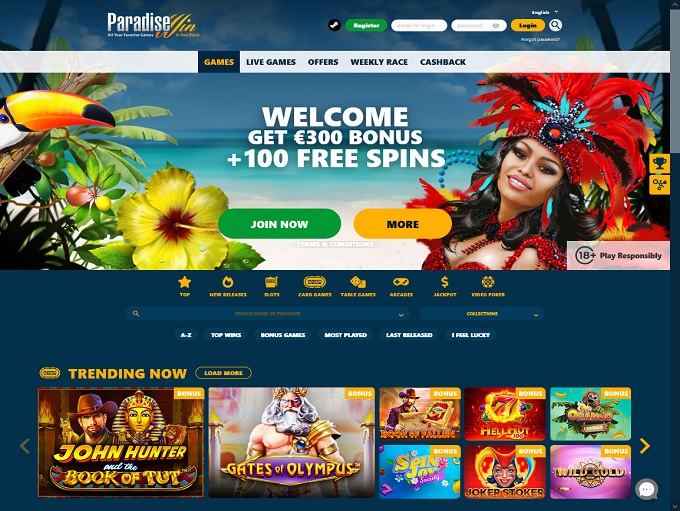The height and width of the screenshot is (511, 680).
Task: Choose the Slots category icon
Action: coord(271,282)
